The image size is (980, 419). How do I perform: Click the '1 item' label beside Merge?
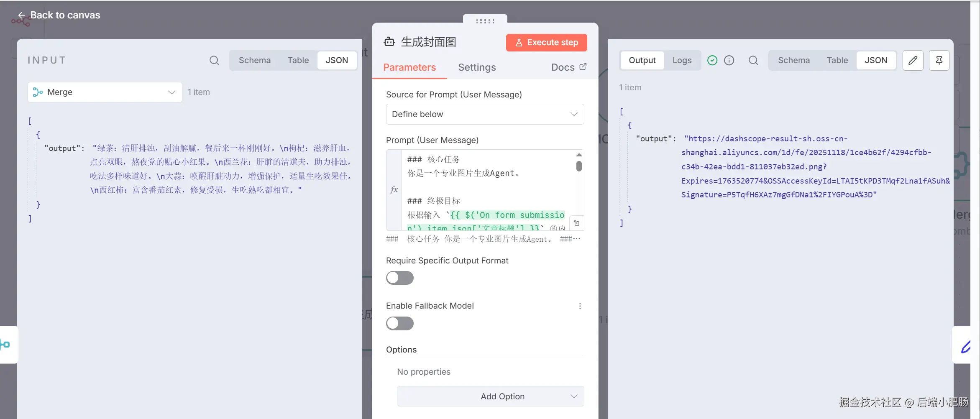click(199, 92)
